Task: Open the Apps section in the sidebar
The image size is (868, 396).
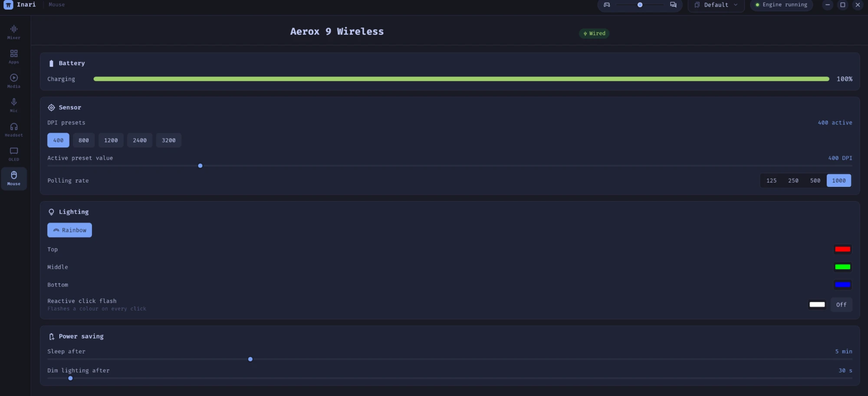Action: pos(14,56)
